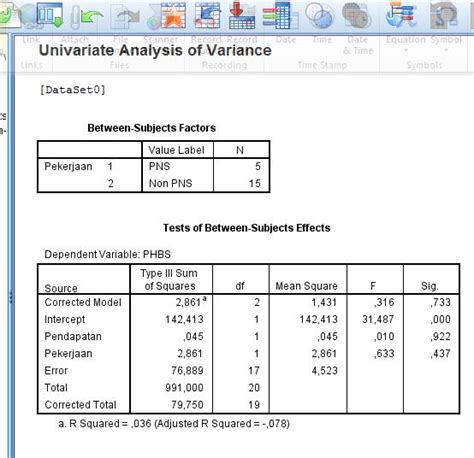
Task: Select the Between-Subjects Factors table title
Action: coord(152,128)
